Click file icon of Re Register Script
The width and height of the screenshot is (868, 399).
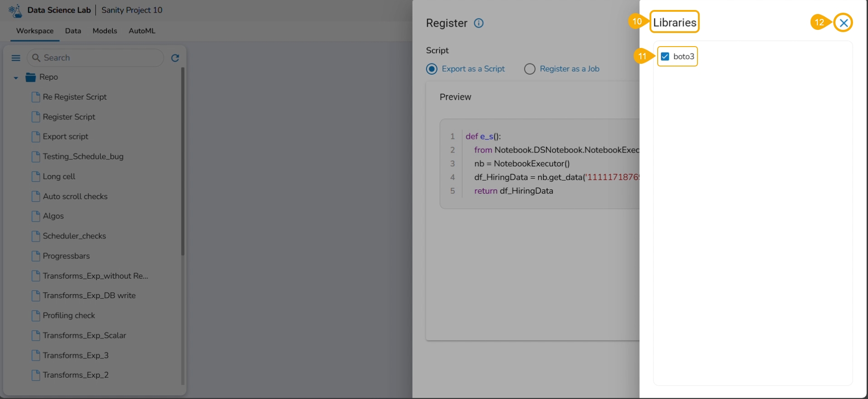coord(36,97)
